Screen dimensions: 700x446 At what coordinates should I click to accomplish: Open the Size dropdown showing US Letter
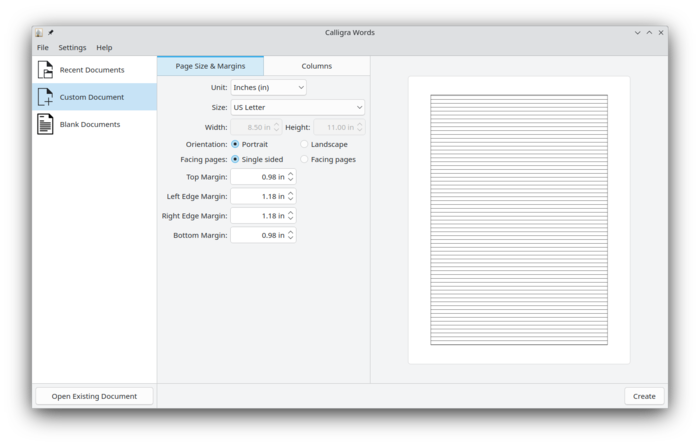click(x=298, y=107)
